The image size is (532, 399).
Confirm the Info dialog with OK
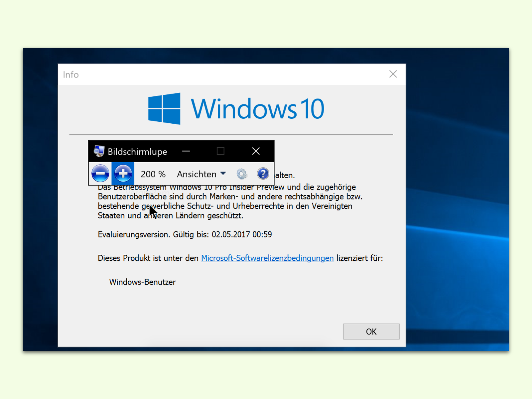(x=371, y=332)
